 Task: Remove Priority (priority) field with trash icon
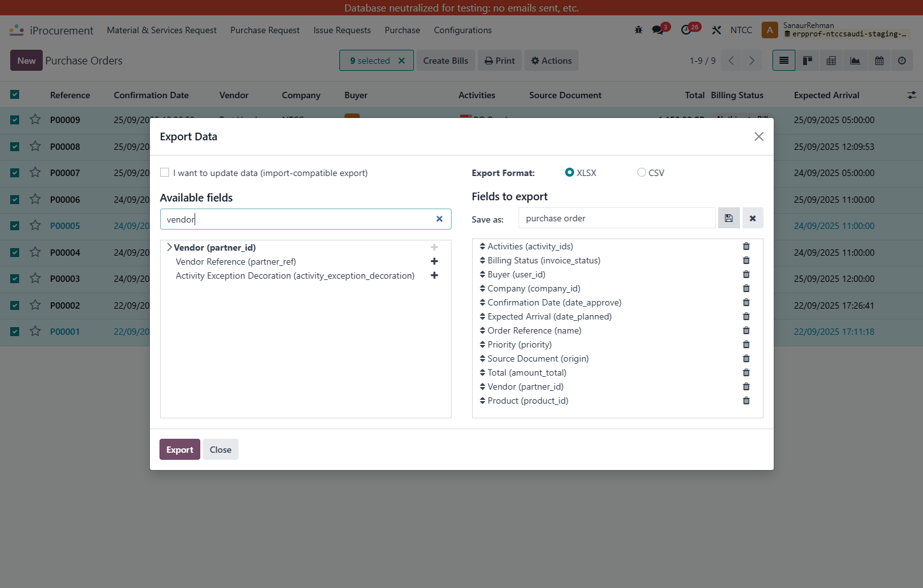click(x=746, y=344)
